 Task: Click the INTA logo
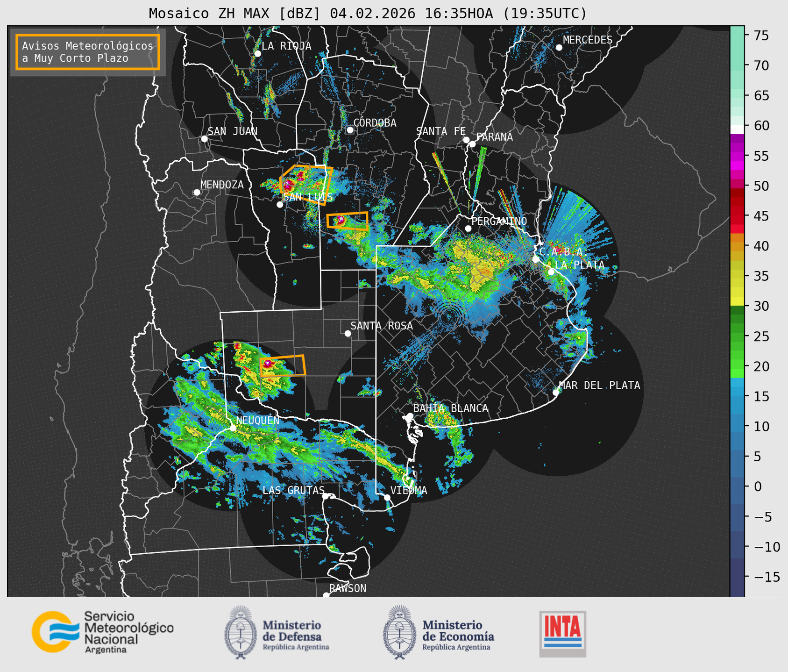pyautogui.click(x=562, y=634)
